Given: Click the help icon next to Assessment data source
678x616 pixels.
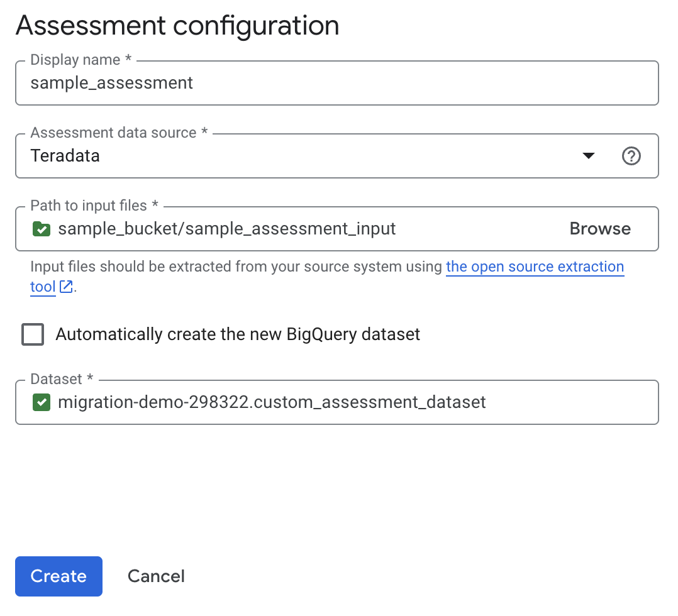Looking at the screenshot, I should pos(631,156).
